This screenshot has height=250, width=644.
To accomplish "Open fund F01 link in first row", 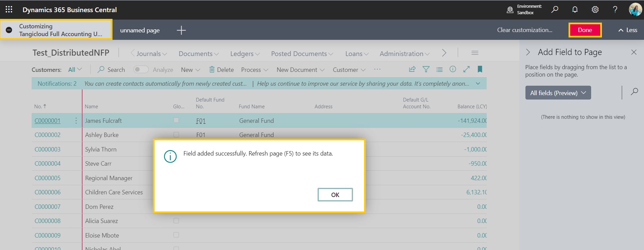I will [x=201, y=121].
